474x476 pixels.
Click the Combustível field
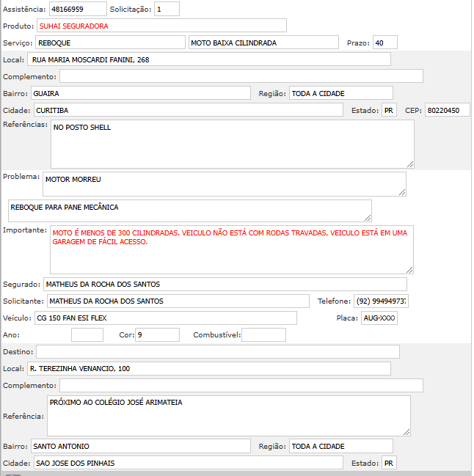pyautogui.click(x=263, y=335)
